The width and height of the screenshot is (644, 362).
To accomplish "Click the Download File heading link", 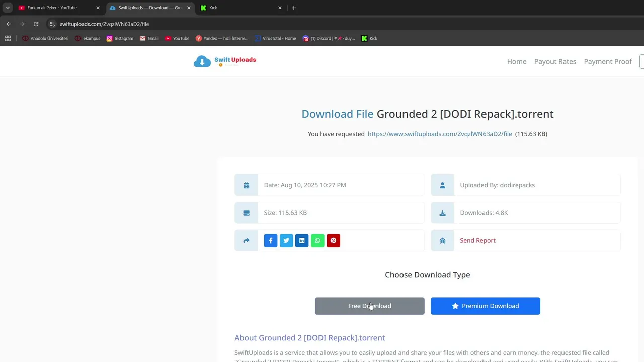I will tap(338, 114).
